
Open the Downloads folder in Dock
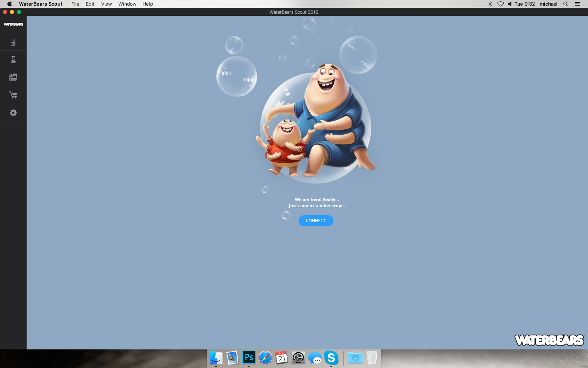(x=355, y=358)
